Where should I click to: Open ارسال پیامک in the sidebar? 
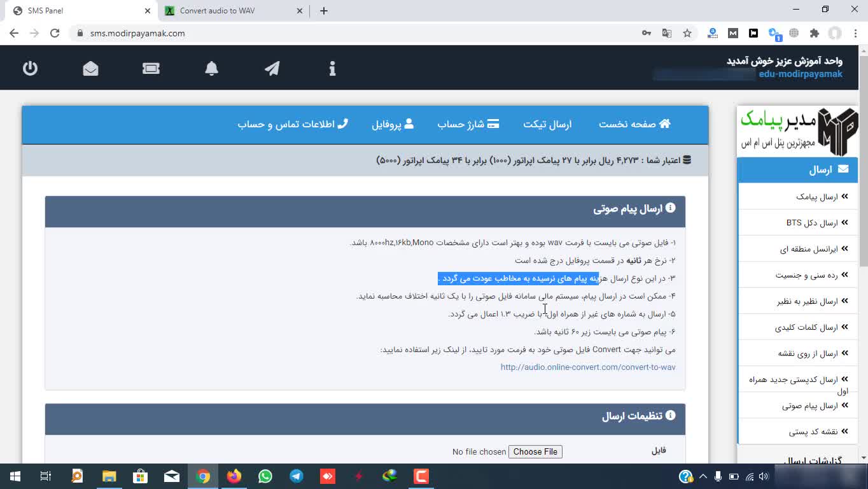[x=798, y=197]
